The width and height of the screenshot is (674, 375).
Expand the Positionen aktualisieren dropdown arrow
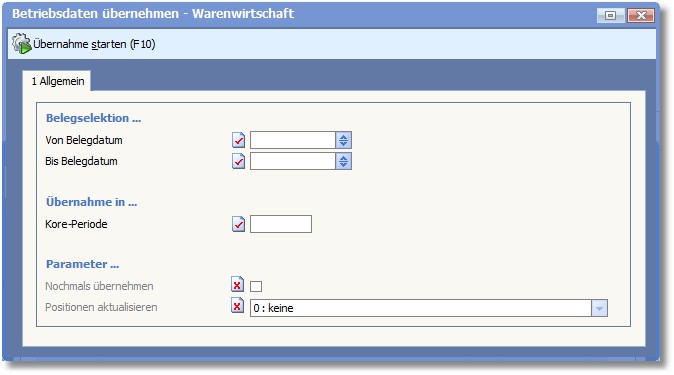[x=599, y=308]
